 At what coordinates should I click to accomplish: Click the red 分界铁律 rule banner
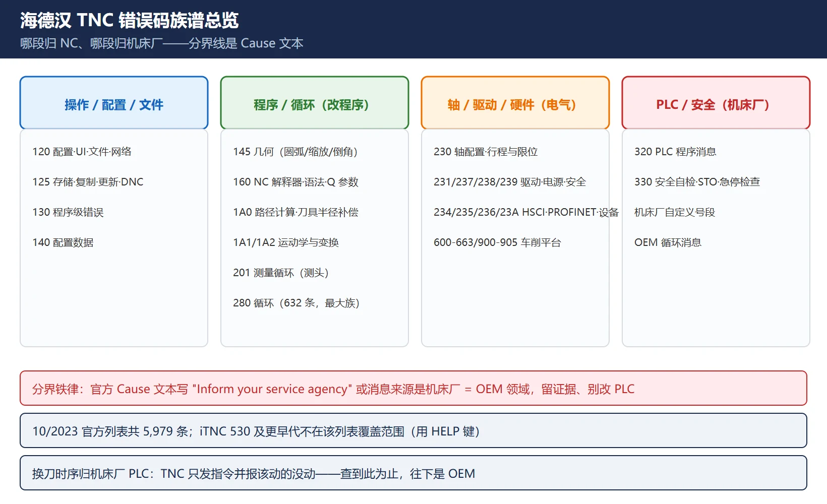click(413, 388)
